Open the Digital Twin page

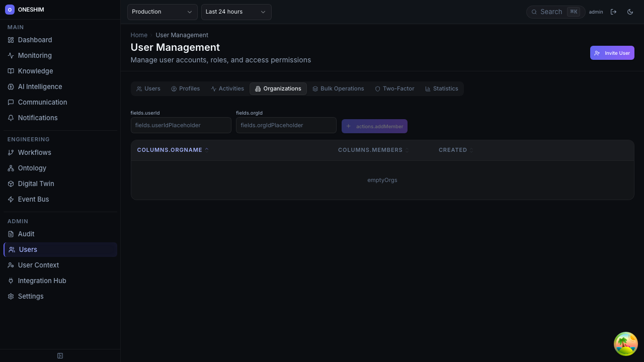[36, 184]
